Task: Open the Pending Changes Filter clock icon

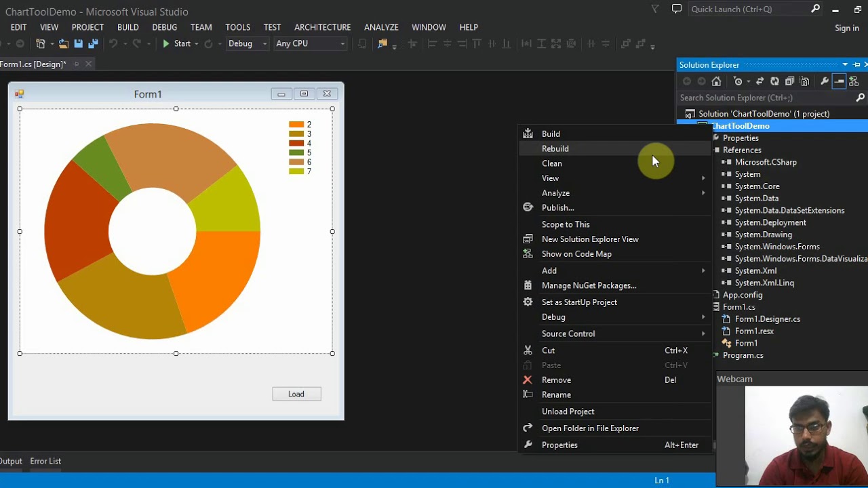Action: (x=738, y=81)
